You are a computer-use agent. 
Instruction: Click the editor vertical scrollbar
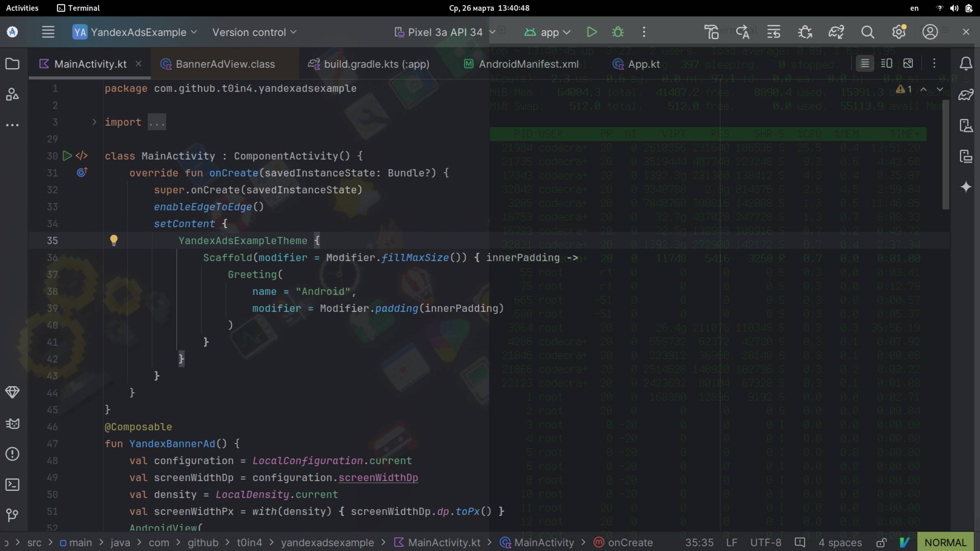tap(946, 155)
